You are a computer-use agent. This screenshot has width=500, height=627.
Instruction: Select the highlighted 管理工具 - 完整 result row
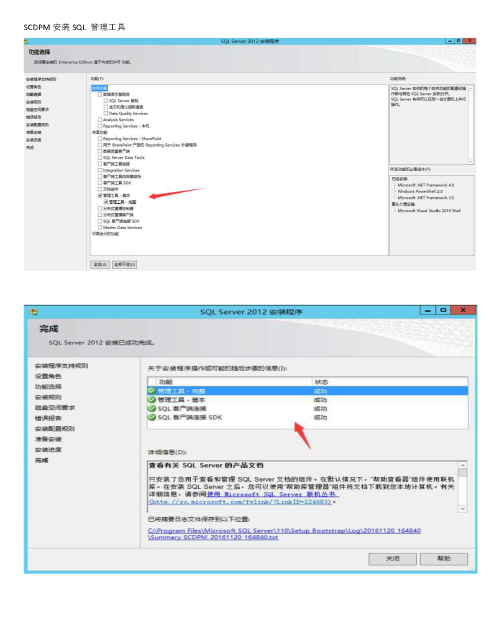tap(308, 391)
